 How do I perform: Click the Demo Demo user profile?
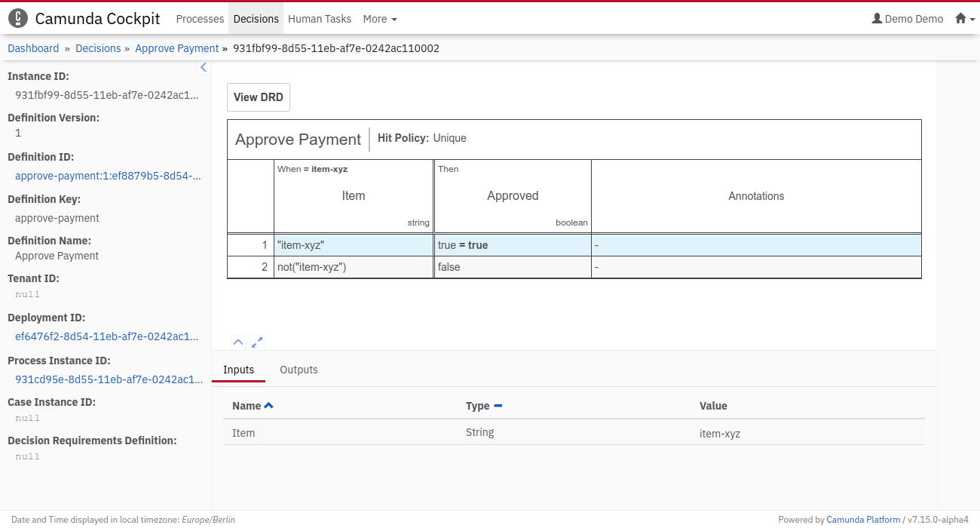[x=907, y=19]
